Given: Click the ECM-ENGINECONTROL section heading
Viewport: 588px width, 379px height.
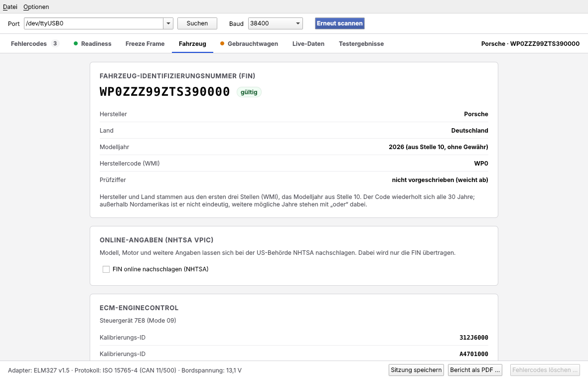Looking at the screenshot, I should click(x=139, y=308).
